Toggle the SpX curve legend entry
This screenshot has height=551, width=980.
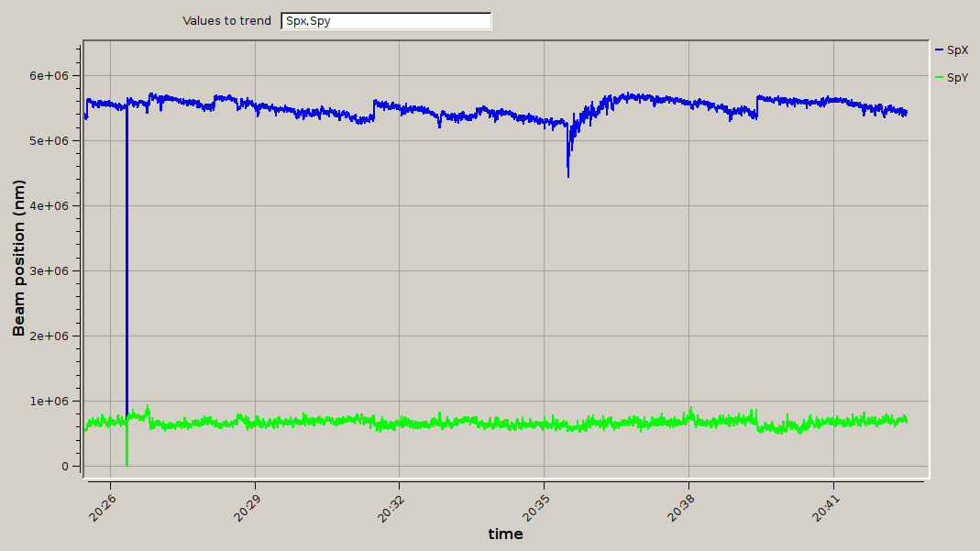[957, 50]
